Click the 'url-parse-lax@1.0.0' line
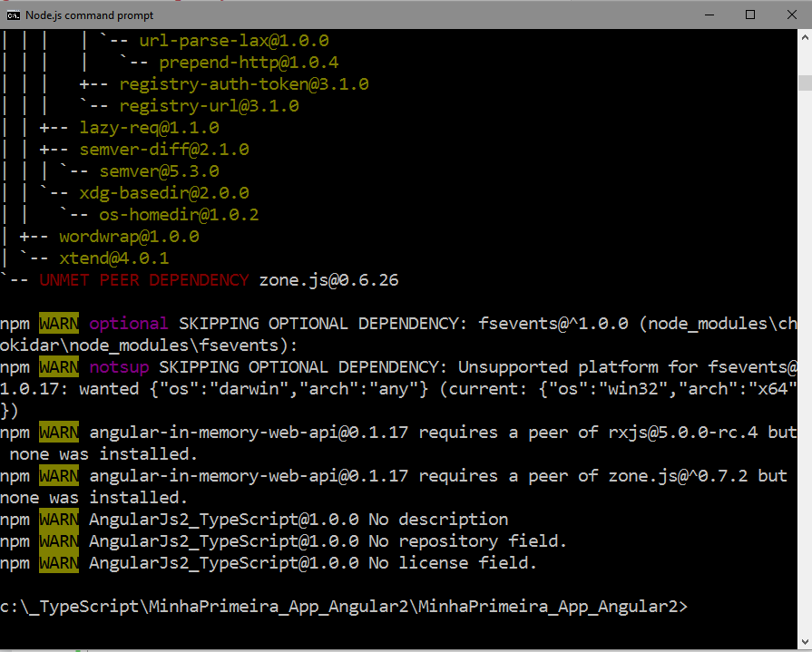Image resolution: width=812 pixels, height=652 pixels. (234, 41)
